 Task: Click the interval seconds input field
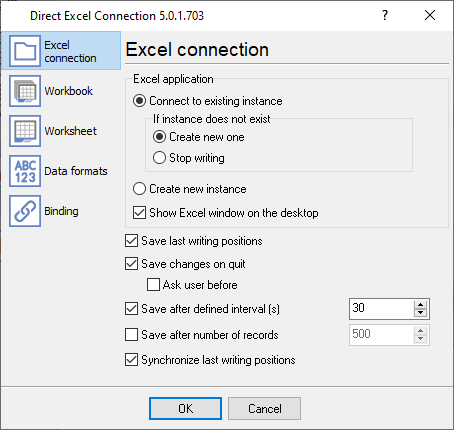382,309
